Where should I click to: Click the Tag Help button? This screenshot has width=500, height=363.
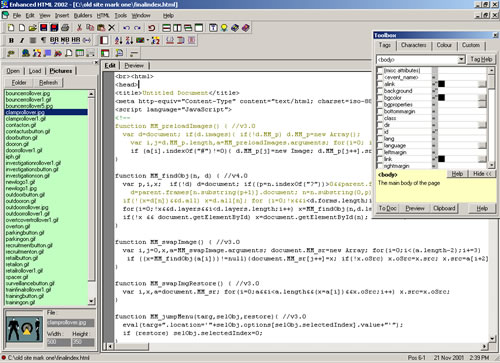click(x=481, y=59)
